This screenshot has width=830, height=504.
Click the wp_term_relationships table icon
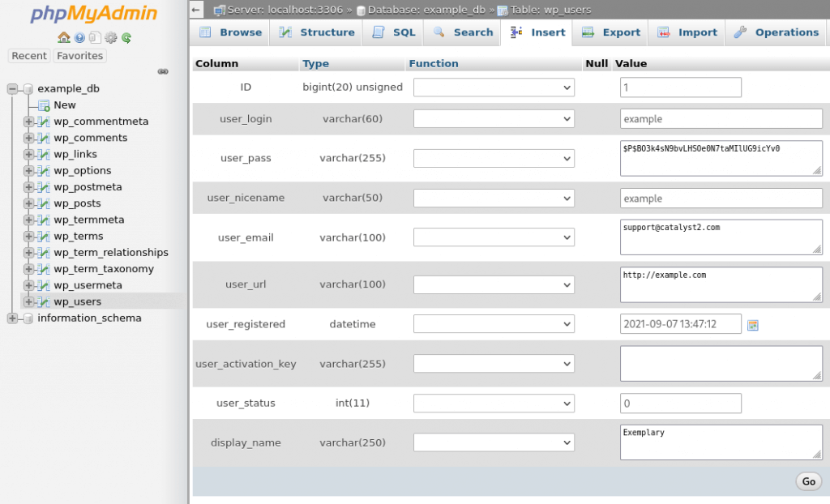click(44, 253)
